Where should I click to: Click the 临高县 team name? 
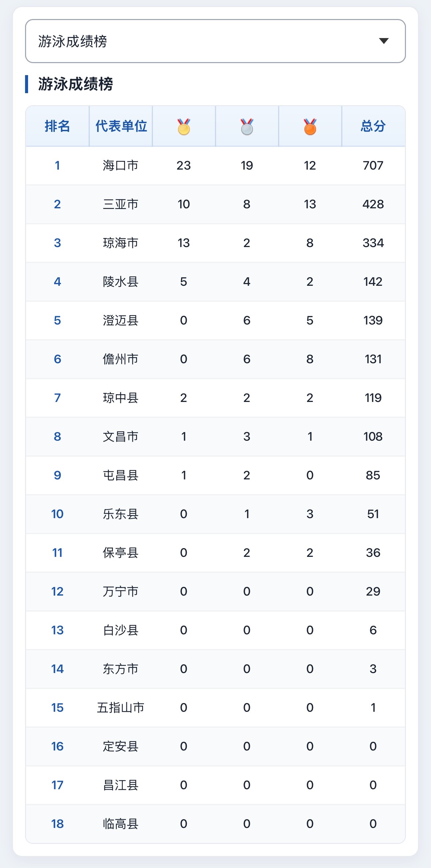click(x=120, y=824)
